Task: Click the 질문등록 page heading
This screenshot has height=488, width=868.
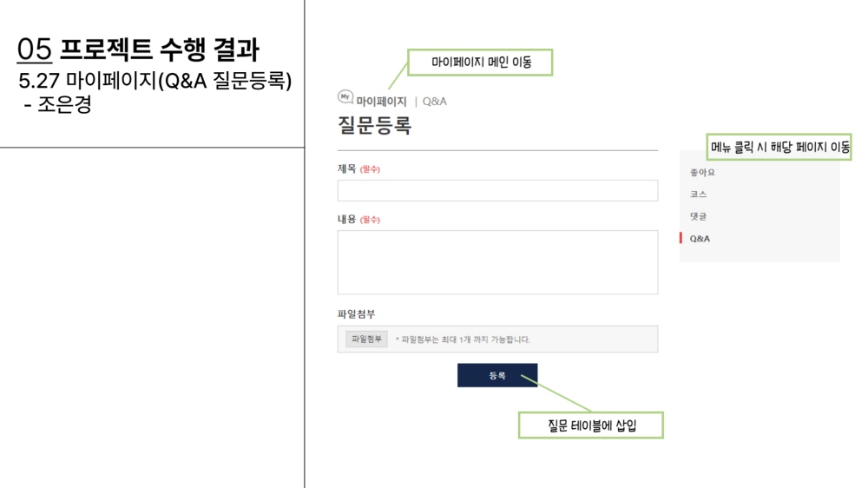Action: (x=375, y=125)
